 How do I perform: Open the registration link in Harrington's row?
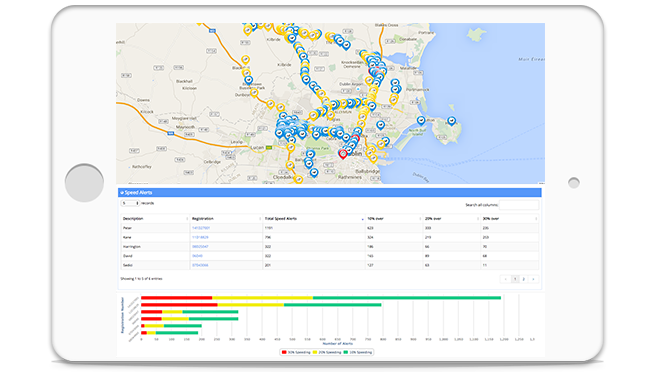[x=200, y=246]
